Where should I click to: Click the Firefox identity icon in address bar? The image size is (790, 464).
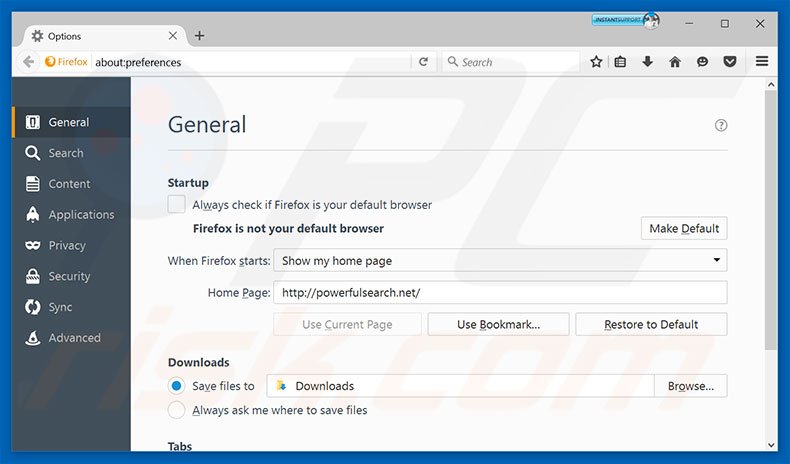coord(66,62)
